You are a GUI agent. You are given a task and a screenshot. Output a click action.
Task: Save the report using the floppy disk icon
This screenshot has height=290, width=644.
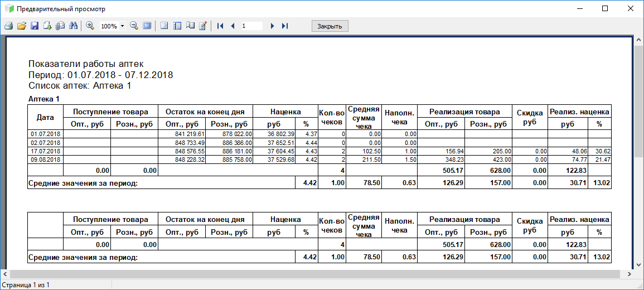[x=35, y=26]
